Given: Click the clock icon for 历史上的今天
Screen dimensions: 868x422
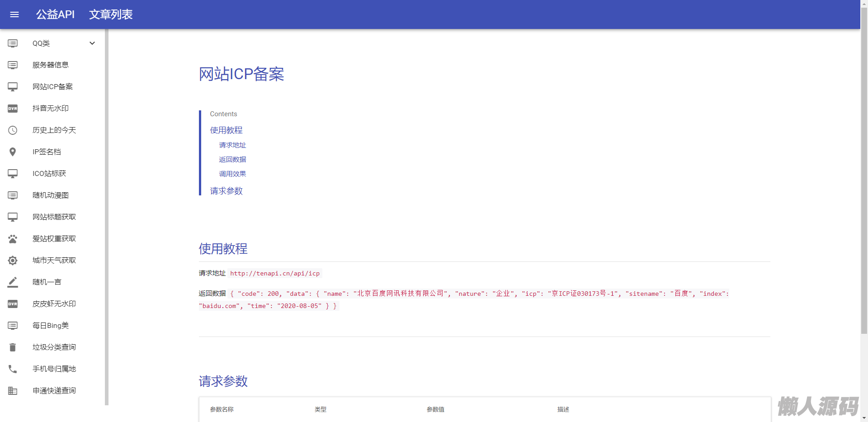Looking at the screenshot, I should [13, 130].
